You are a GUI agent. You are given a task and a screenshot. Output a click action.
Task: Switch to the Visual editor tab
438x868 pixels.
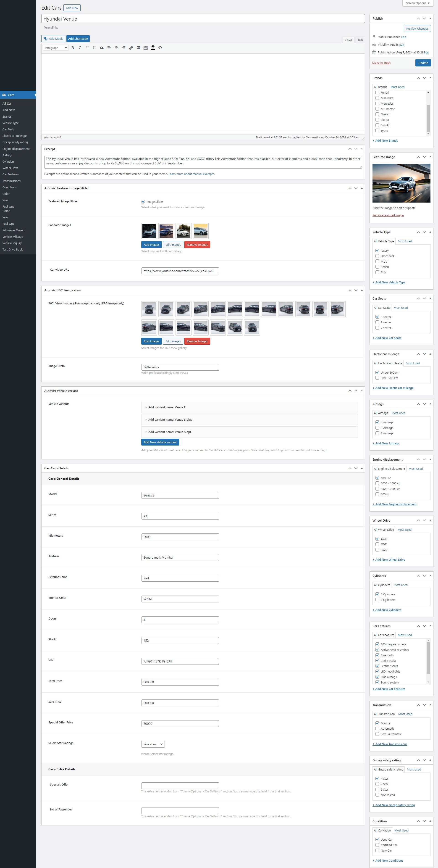349,40
